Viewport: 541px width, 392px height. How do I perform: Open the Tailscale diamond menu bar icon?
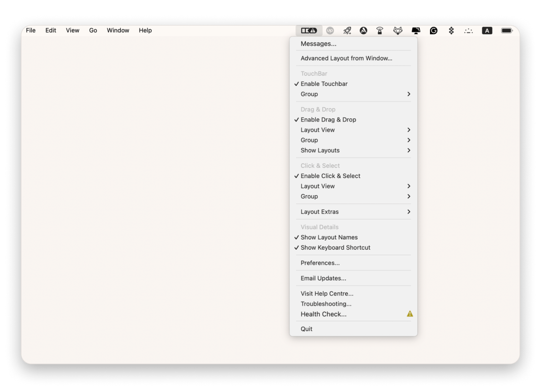[451, 31]
